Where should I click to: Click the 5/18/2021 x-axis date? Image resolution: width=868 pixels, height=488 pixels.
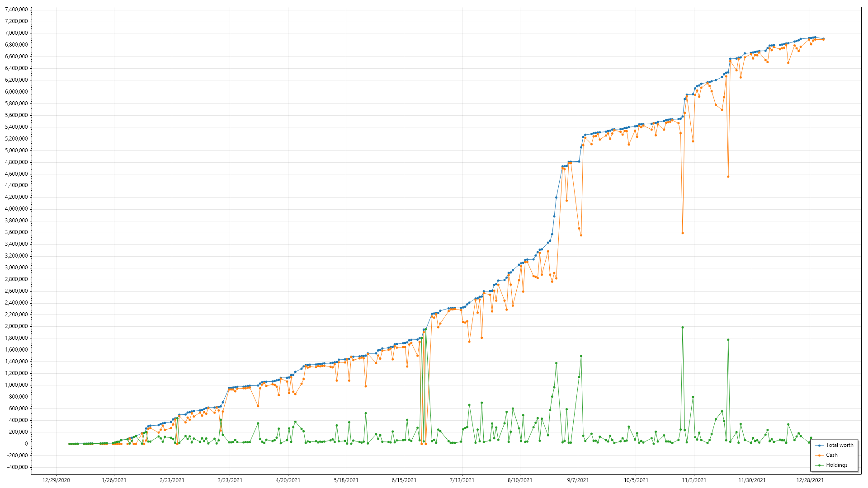346,480
